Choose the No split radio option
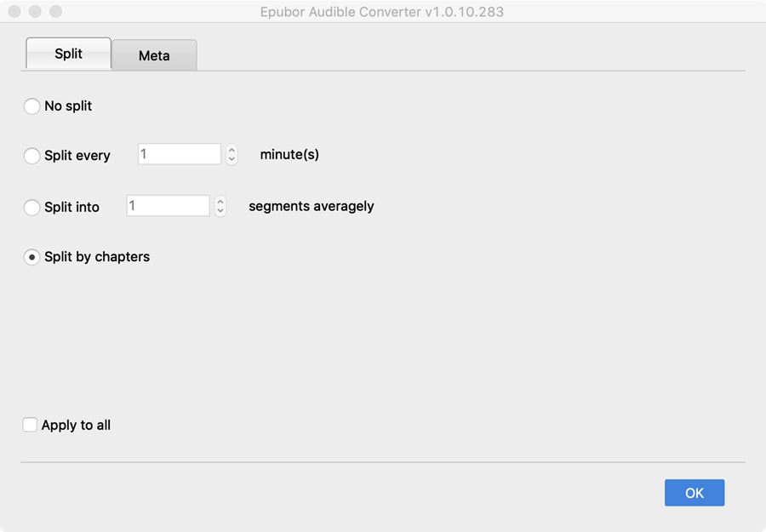This screenshot has height=532, width=766. [32, 106]
